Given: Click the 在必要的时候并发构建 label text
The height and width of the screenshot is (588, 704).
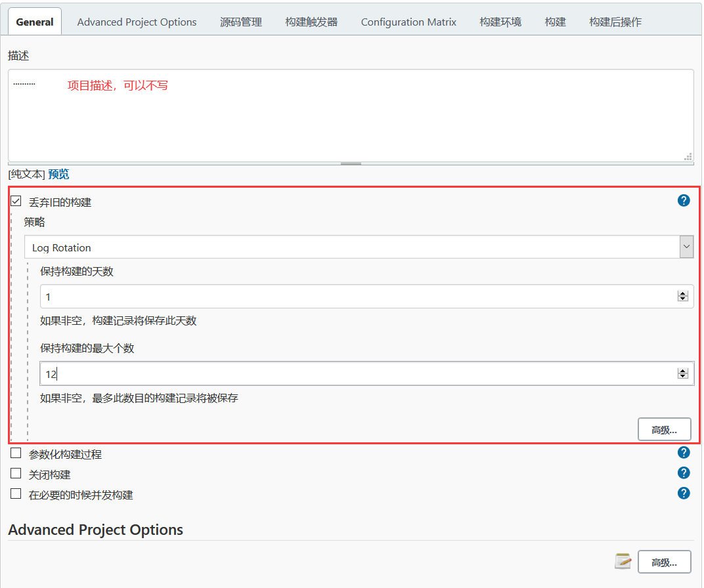Looking at the screenshot, I should tap(81, 495).
